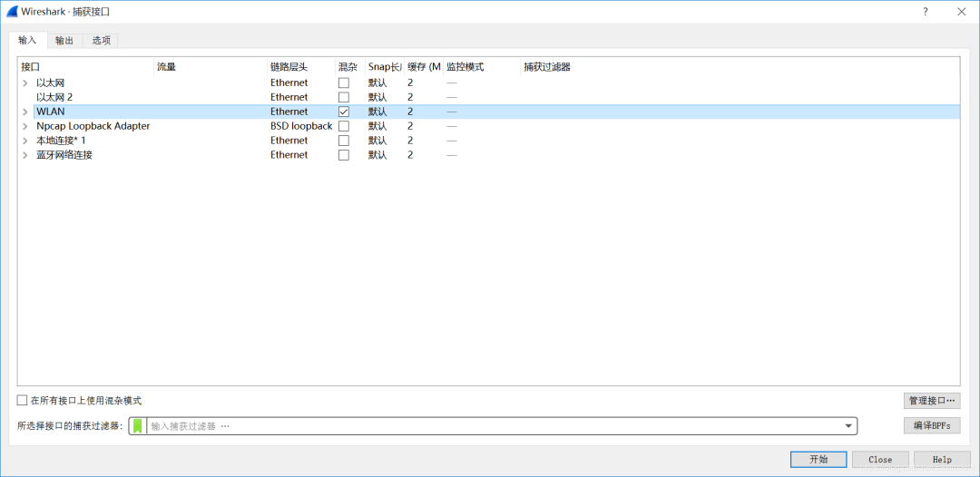Image resolution: width=980 pixels, height=477 pixels.
Task: Click the question mark help icon
Action: [926, 12]
